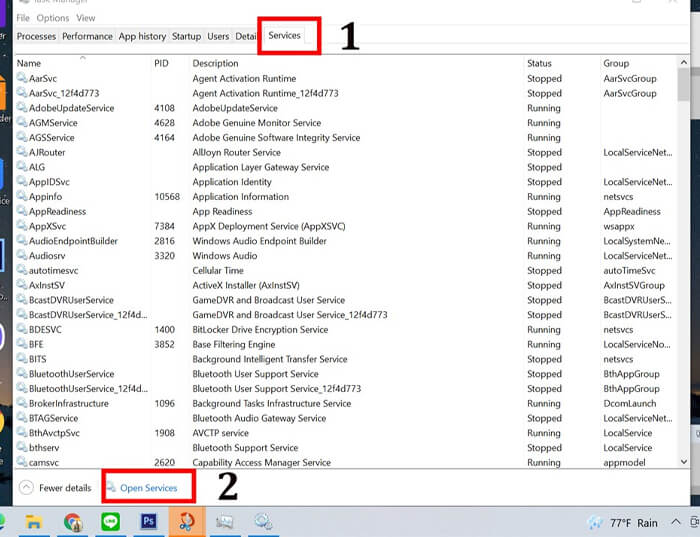
Task: Click PID 10568 cell
Action: coord(167,197)
